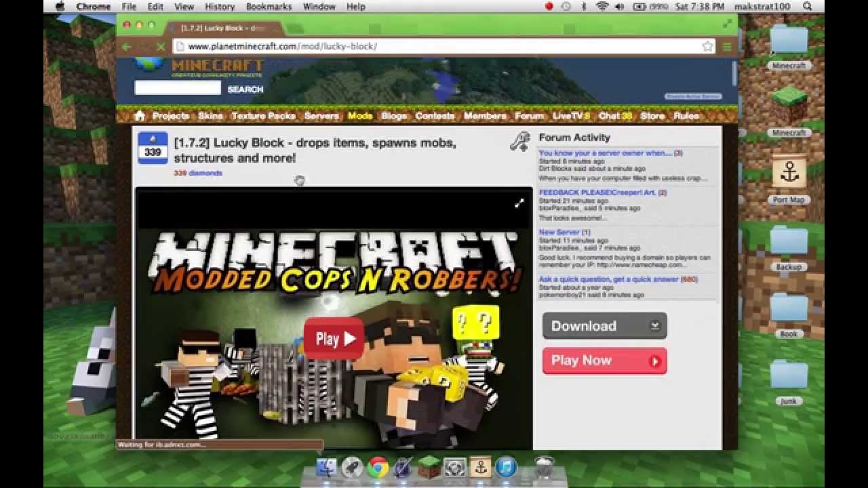Open the Bookmarks menu

pyautogui.click(x=269, y=6)
